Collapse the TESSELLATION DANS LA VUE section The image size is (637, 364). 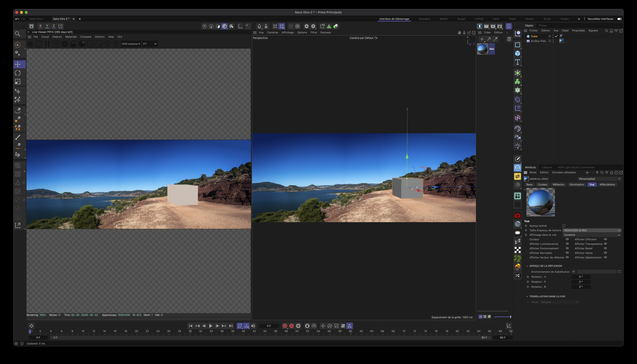527,296
